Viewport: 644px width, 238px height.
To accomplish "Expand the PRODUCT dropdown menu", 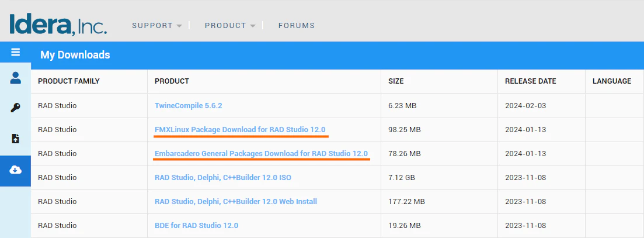I will pyautogui.click(x=230, y=26).
